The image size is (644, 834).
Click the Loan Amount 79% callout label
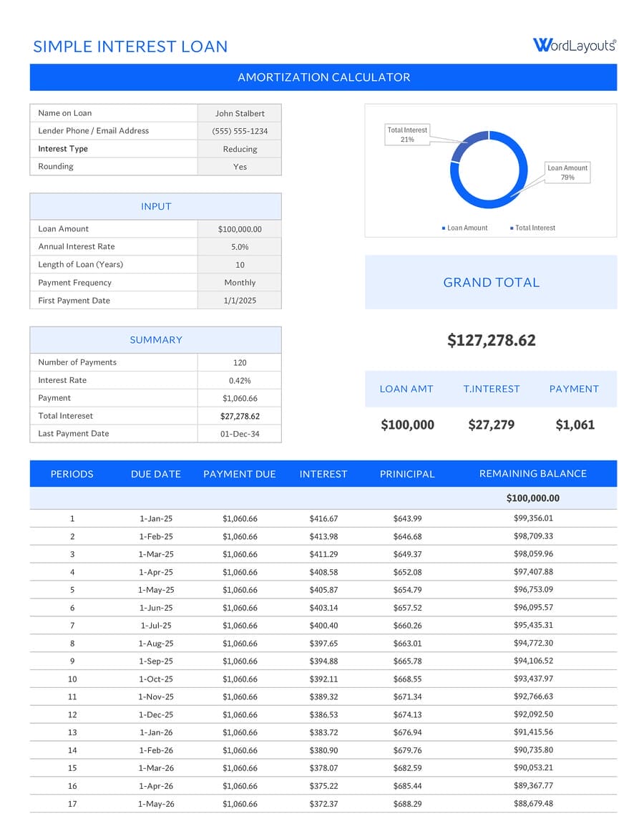(567, 173)
